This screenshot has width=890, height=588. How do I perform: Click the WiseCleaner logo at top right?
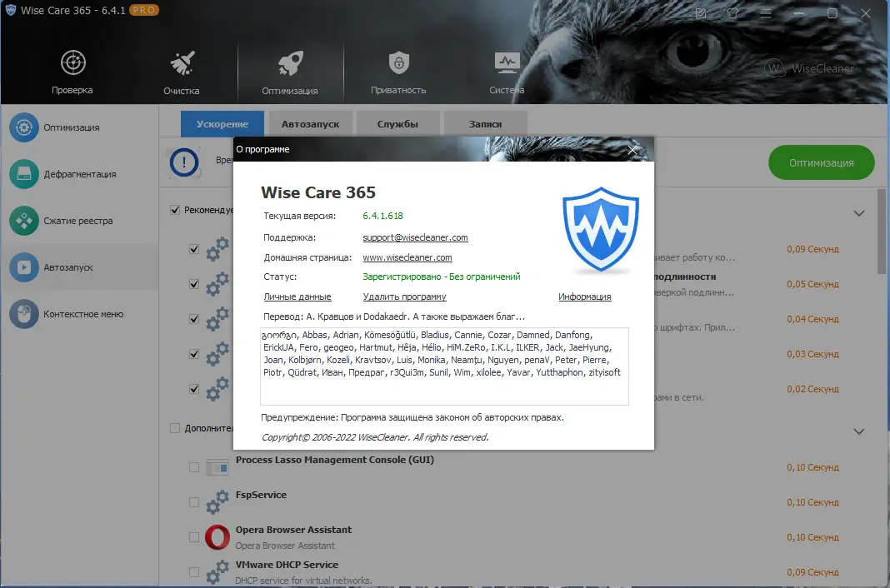[809, 68]
